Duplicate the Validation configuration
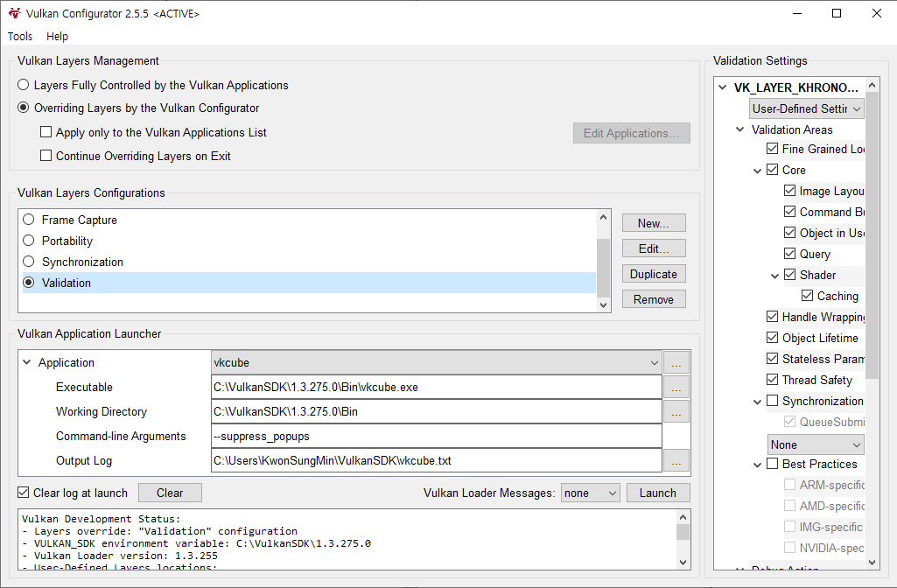897x588 pixels. click(654, 273)
